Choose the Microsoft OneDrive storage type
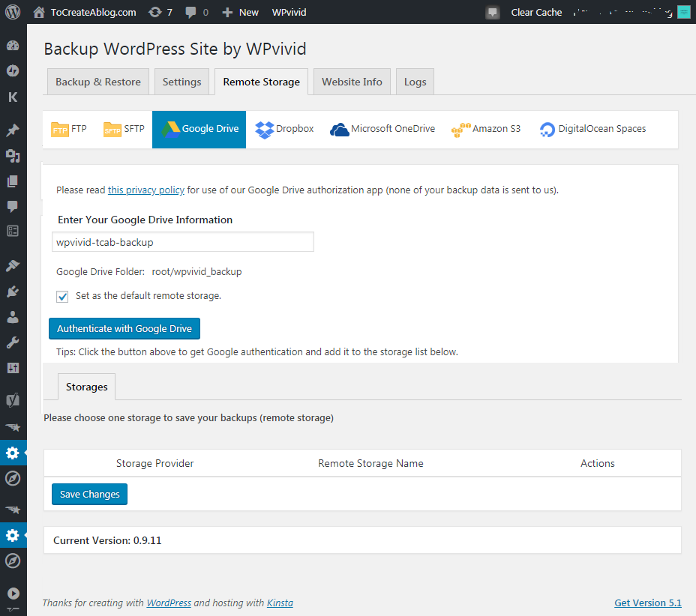This screenshot has height=616, width=696. [x=382, y=129]
